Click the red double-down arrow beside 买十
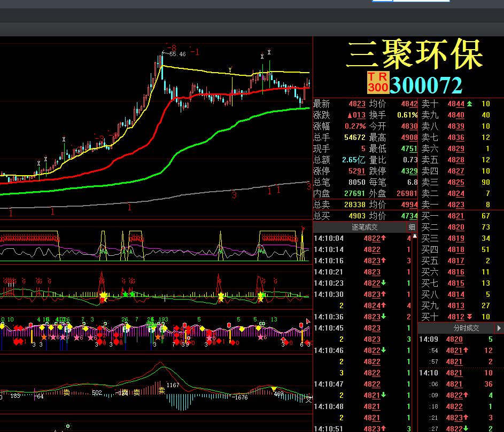The height and width of the screenshot is (432, 504). tap(470, 317)
